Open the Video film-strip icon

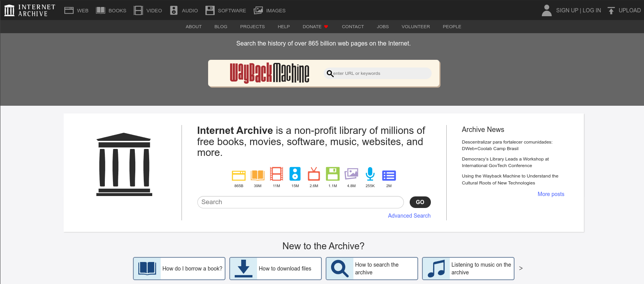138,10
